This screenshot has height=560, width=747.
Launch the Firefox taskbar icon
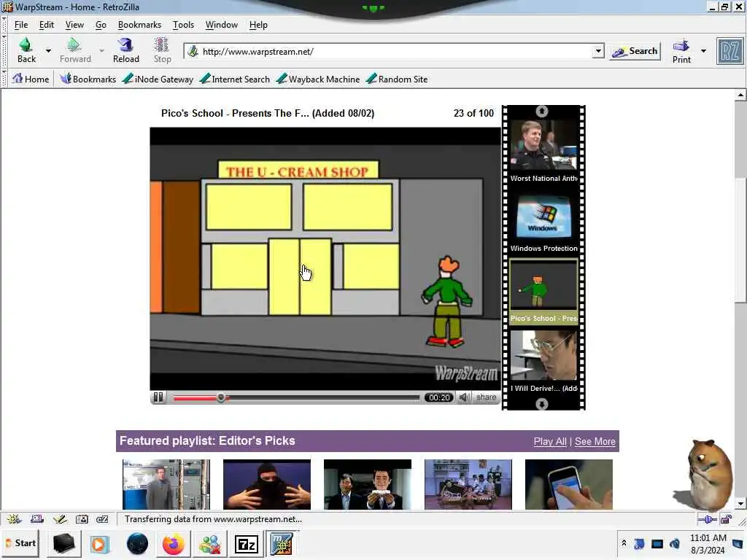coord(173,544)
